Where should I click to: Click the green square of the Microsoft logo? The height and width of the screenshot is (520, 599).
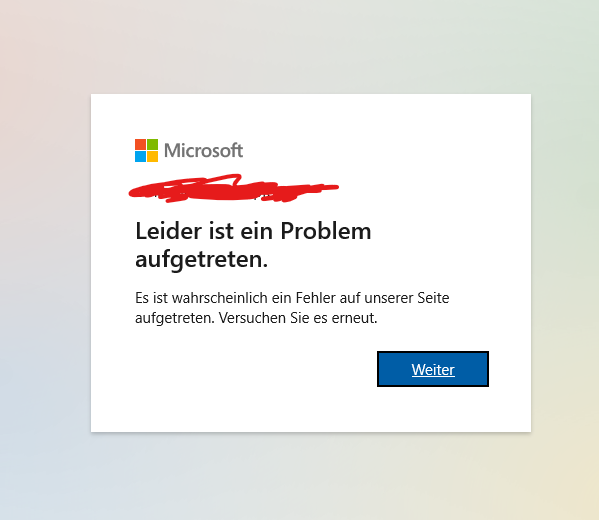pyautogui.click(x=152, y=144)
